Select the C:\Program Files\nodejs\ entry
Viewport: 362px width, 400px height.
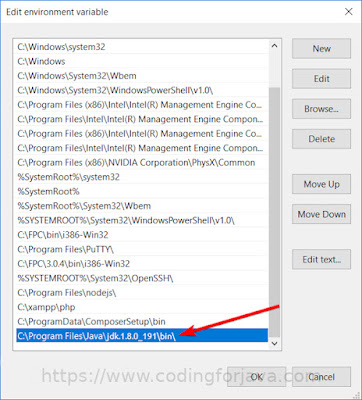[x=142, y=293]
